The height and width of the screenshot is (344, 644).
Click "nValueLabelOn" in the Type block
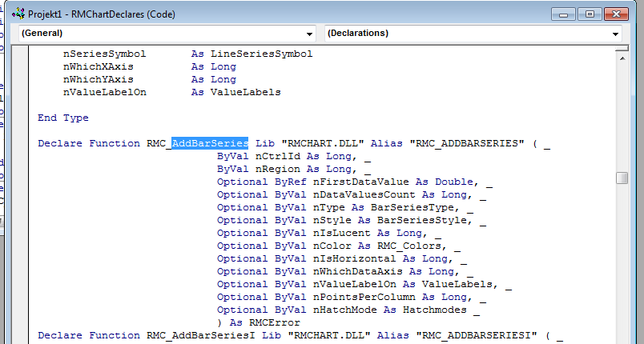tap(105, 92)
